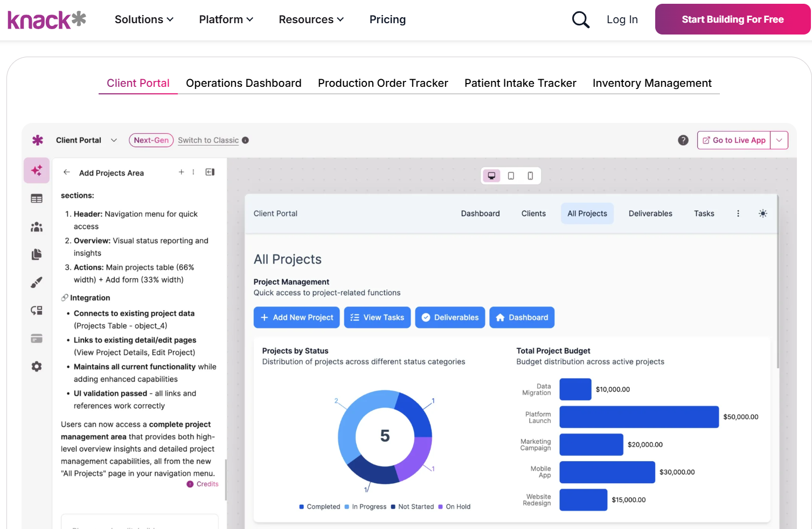The width and height of the screenshot is (812, 529).
Task: Open the payments card icon
Action: (37, 339)
